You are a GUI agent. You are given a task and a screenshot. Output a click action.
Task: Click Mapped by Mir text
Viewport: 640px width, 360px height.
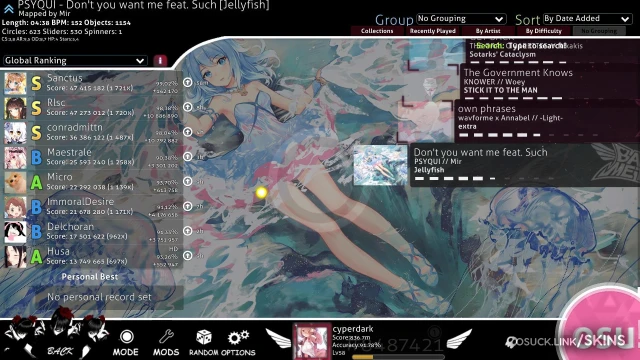[x=44, y=14]
